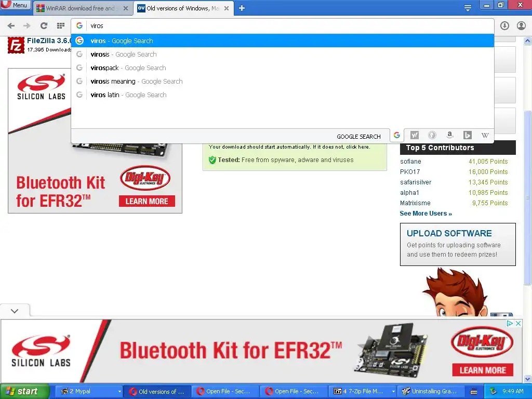Choose Wikipedia search engine icon
532x399 pixels.
tap(485, 136)
